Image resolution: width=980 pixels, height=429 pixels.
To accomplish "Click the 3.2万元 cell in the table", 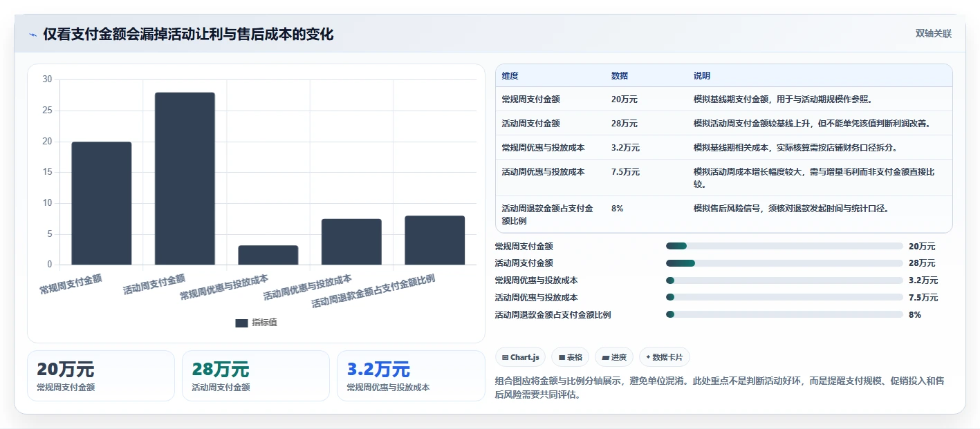I will point(626,148).
